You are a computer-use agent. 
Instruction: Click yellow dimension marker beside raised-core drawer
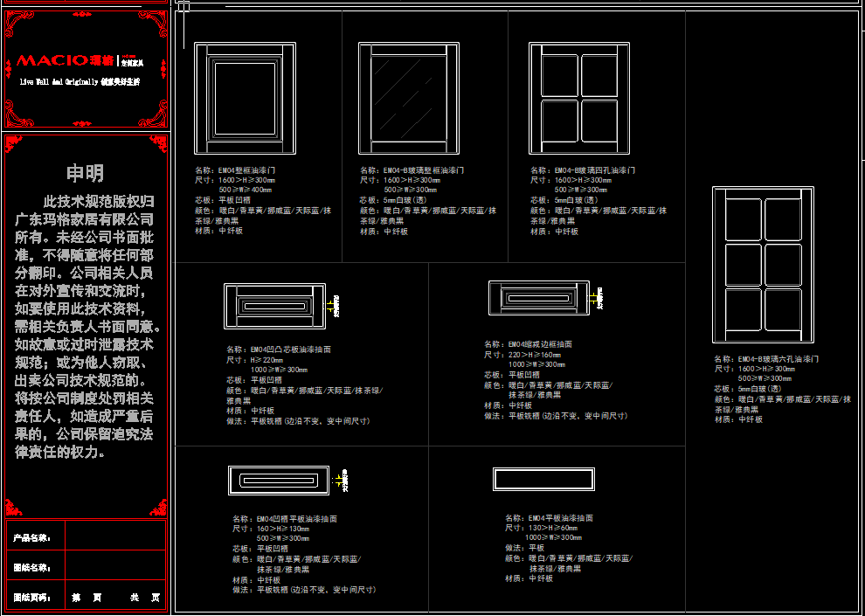pyautogui.click(x=334, y=305)
